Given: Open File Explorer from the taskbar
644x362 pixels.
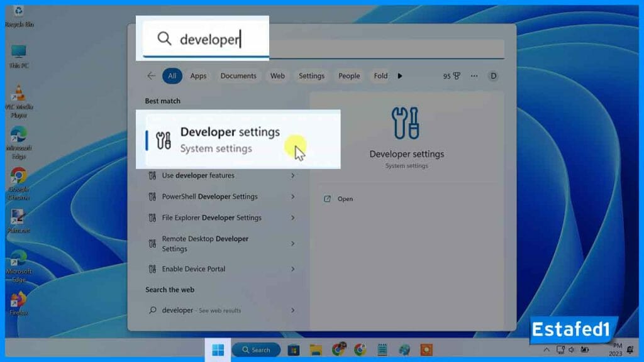Looking at the screenshot, I should click(316, 350).
